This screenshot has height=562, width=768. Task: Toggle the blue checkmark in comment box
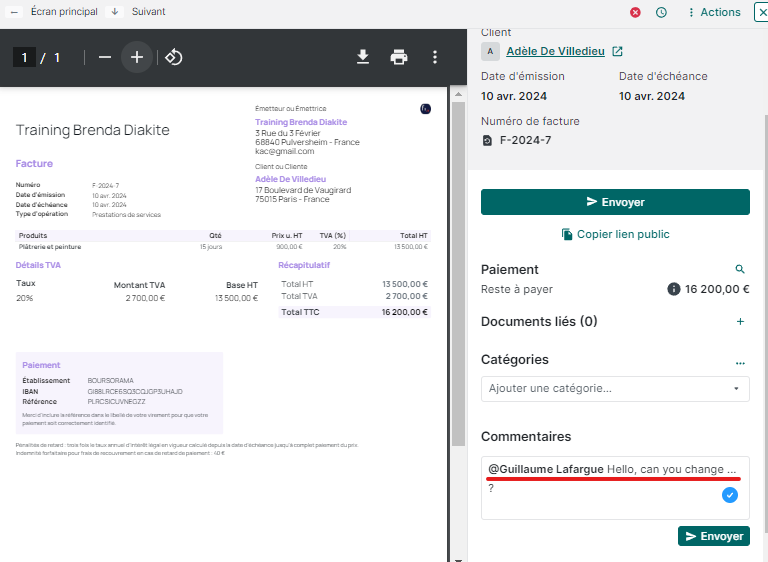(x=730, y=495)
